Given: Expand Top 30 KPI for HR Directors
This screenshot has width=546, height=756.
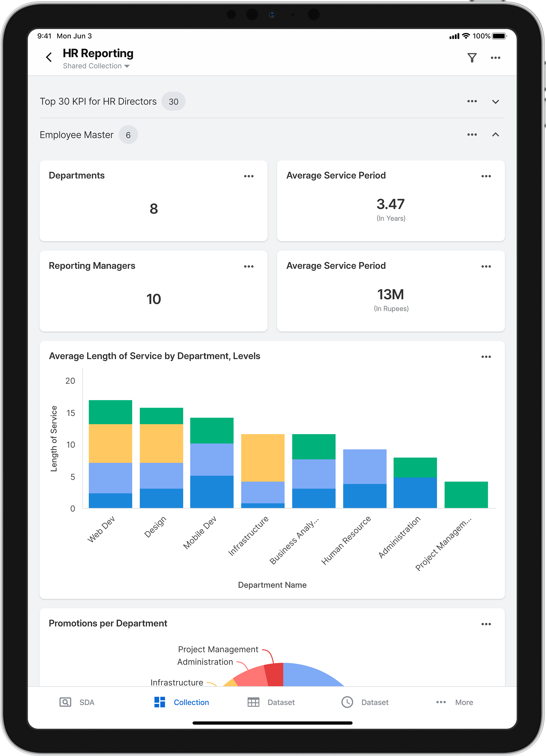Looking at the screenshot, I should coord(495,102).
